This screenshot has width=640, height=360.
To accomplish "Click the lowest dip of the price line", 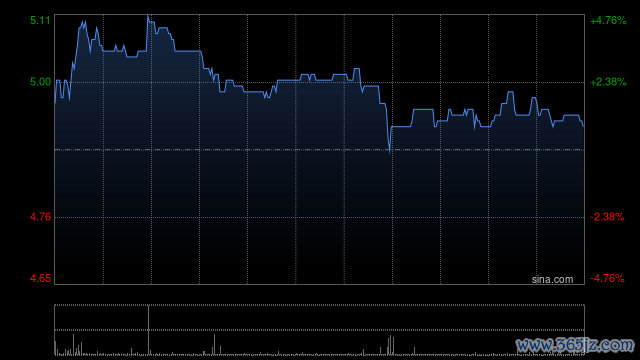I will pyautogui.click(x=390, y=151).
